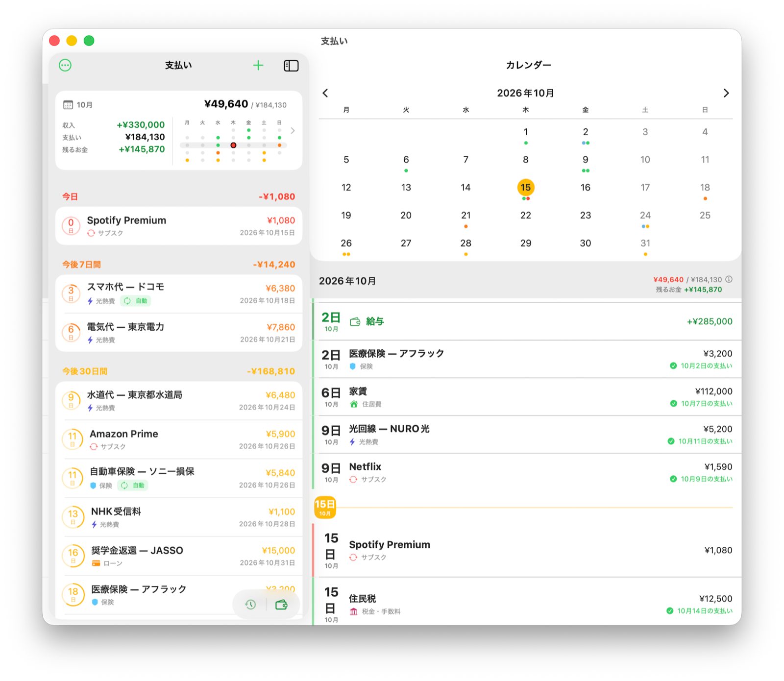Click the ¥49,640 monthly total in sidebar
784x681 pixels.
pyautogui.click(x=226, y=104)
